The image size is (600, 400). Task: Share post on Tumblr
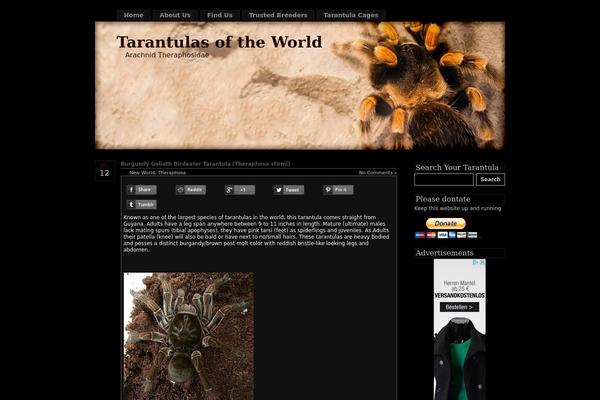click(142, 204)
